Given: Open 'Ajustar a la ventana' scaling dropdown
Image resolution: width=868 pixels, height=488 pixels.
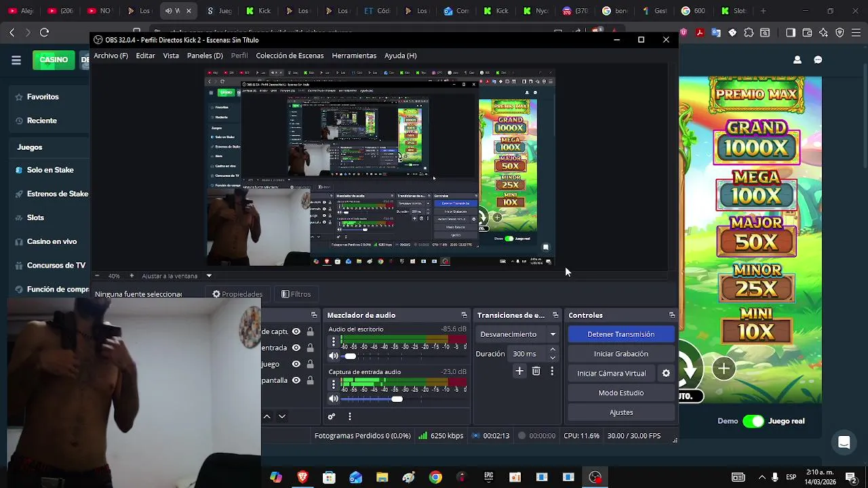Looking at the screenshot, I should [176, 276].
